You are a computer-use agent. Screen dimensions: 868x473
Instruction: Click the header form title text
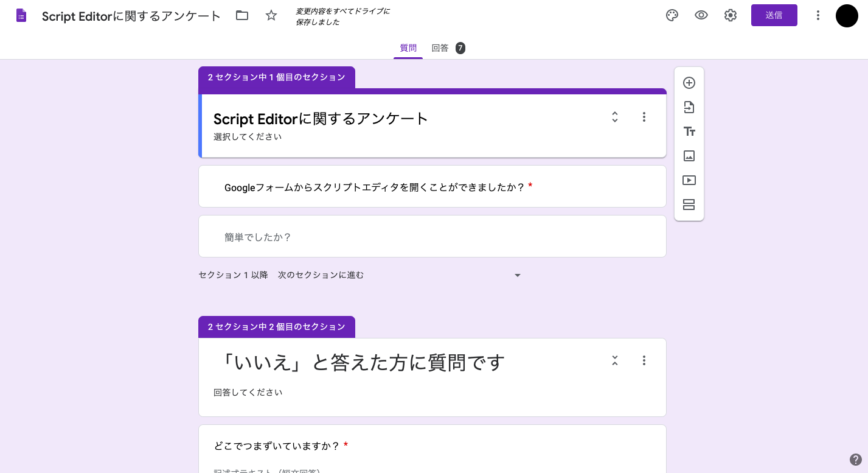pyautogui.click(x=131, y=16)
